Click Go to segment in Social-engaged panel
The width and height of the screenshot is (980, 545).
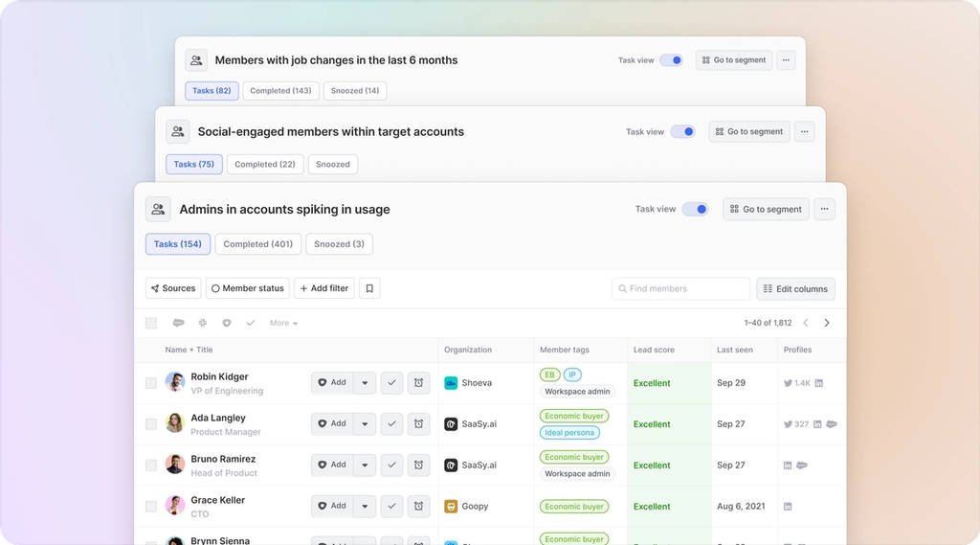[749, 131]
